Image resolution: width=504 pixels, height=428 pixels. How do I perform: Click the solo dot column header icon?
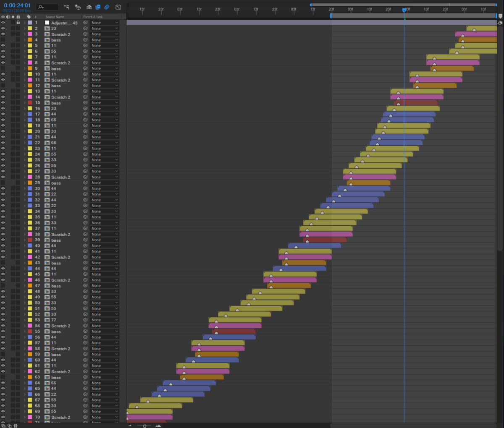(x=13, y=17)
